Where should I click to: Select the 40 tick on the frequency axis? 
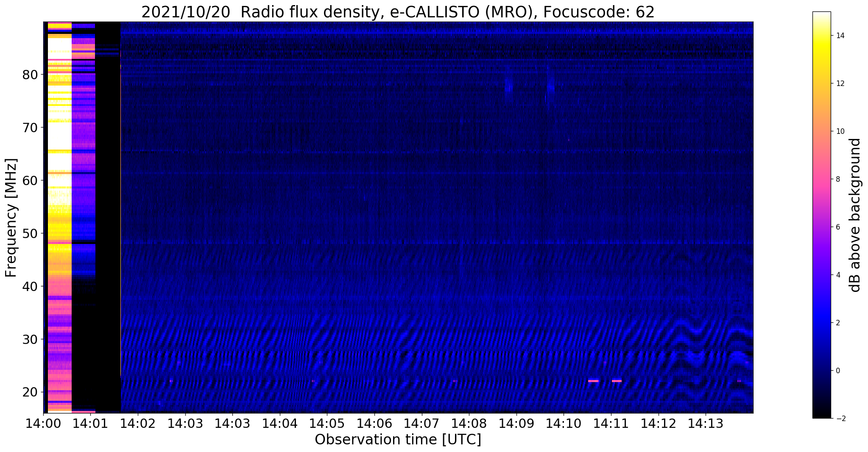[31, 286]
